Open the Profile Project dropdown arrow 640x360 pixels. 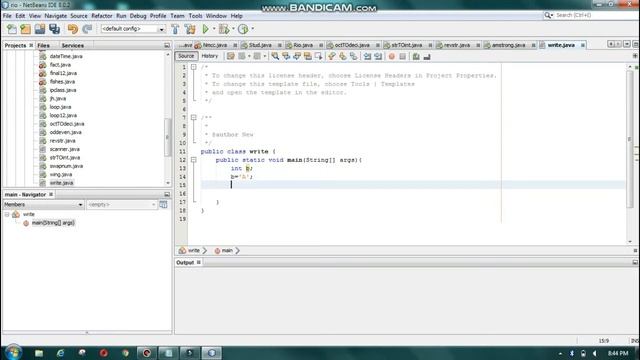(x=252, y=29)
